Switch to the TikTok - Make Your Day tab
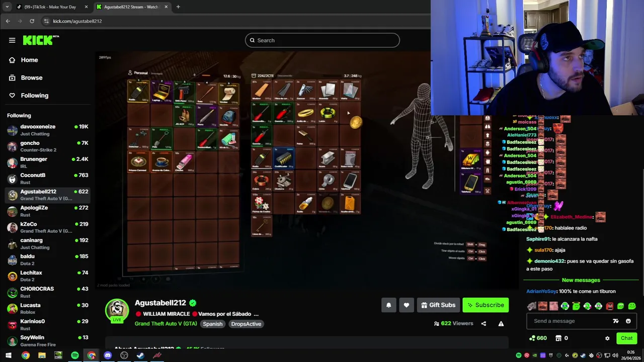 pyautogui.click(x=50, y=7)
